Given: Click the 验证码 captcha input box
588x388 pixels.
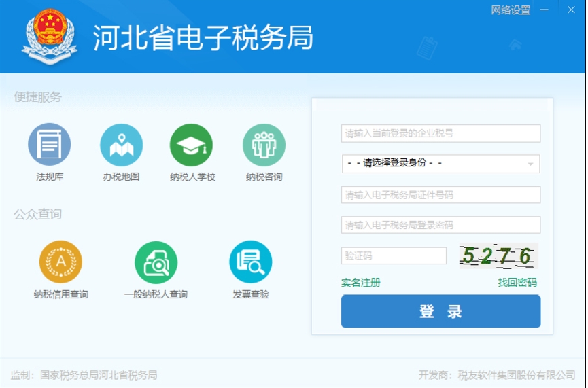Looking at the screenshot, I should click(394, 255).
